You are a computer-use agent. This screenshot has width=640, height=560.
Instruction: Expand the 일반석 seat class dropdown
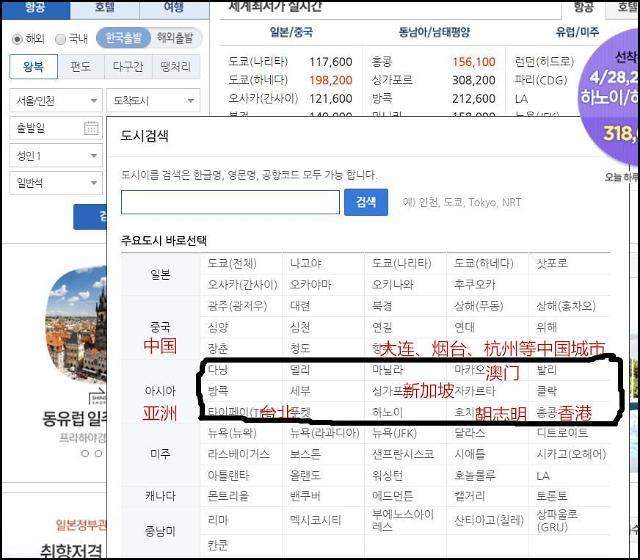pyautogui.click(x=56, y=183)
